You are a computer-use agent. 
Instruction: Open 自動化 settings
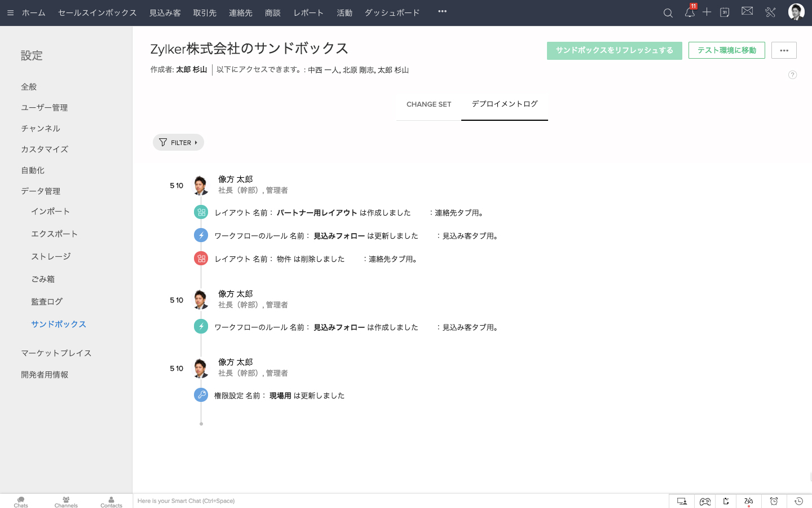(x=33, y=170)
